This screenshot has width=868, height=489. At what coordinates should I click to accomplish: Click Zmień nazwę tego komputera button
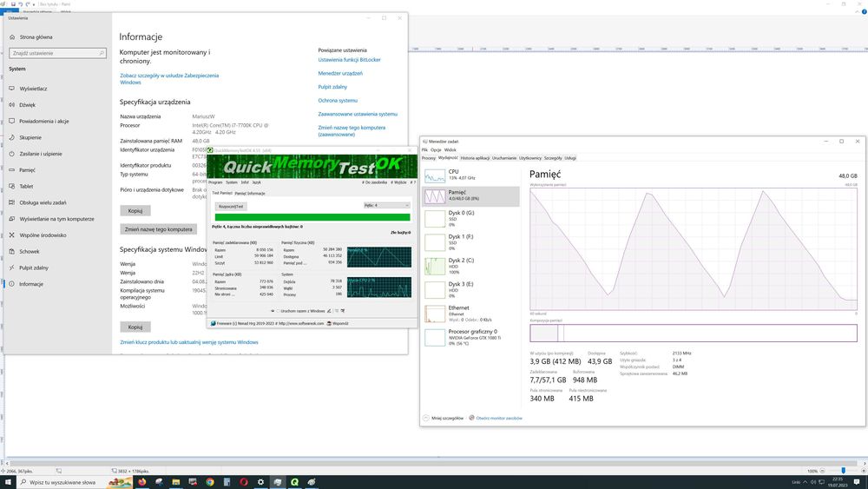pyautogui.click(x=158, y=229)
